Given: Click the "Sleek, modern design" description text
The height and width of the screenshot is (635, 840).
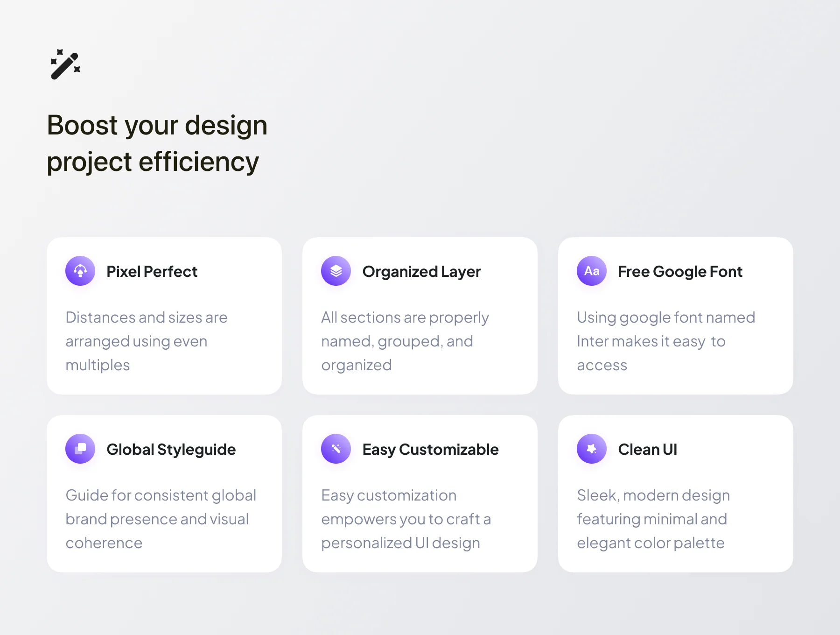Looking at the screenshot, I should [653, 519].
